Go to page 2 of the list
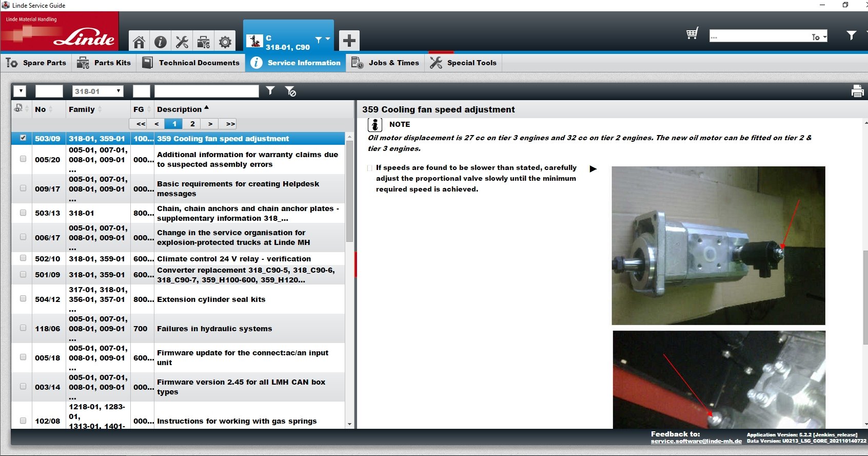The width and height of the screenshot is (868, 456). click(x=192, y=124)
